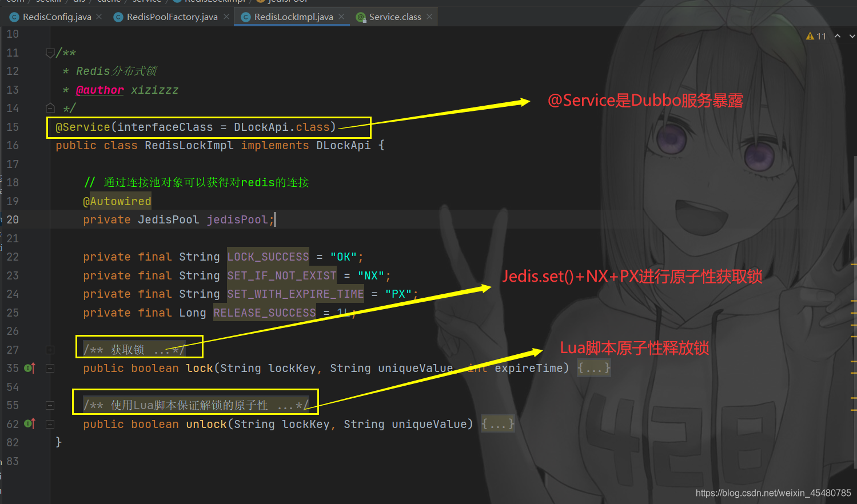The image size is (857, 504).
Task: Click the RedisLockImpl class name
Action: click(x=189, y=145)
